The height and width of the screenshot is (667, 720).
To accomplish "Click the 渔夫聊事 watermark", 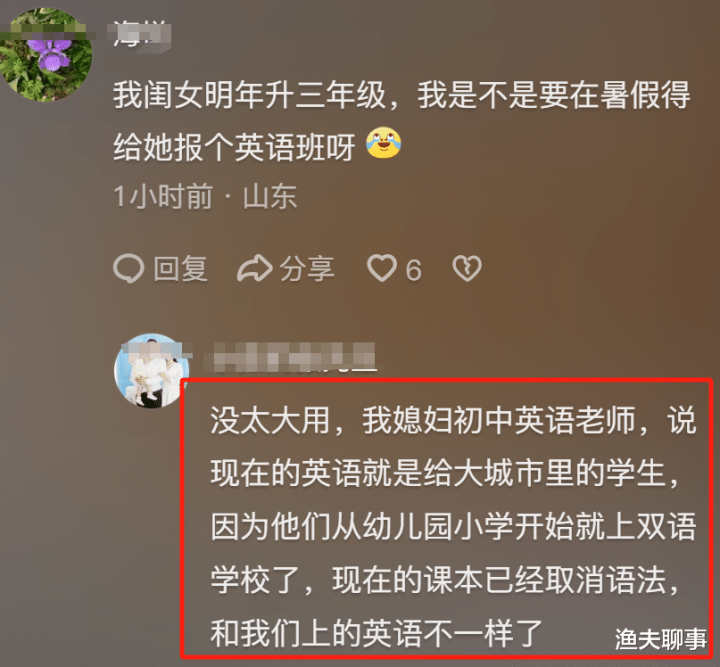I will coord(661,639).
